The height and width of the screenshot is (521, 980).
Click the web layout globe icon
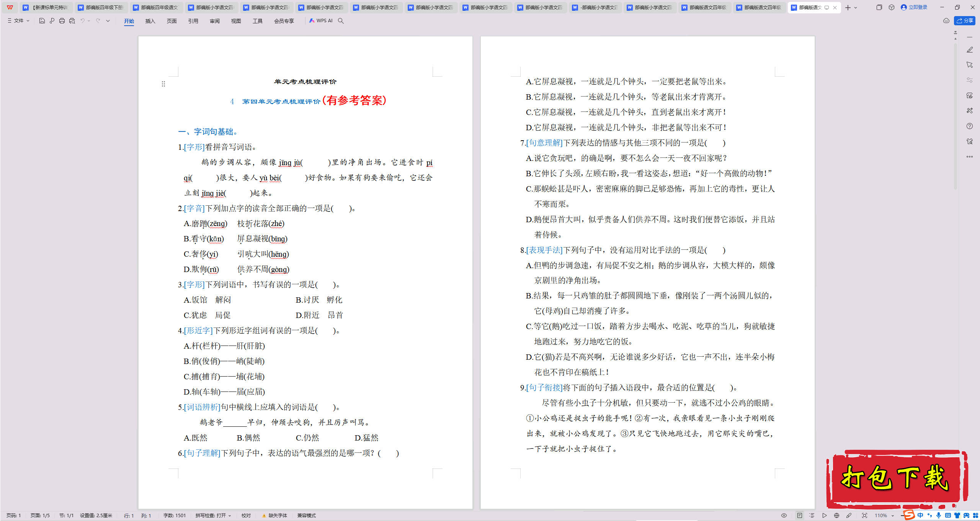pos(836,515)
